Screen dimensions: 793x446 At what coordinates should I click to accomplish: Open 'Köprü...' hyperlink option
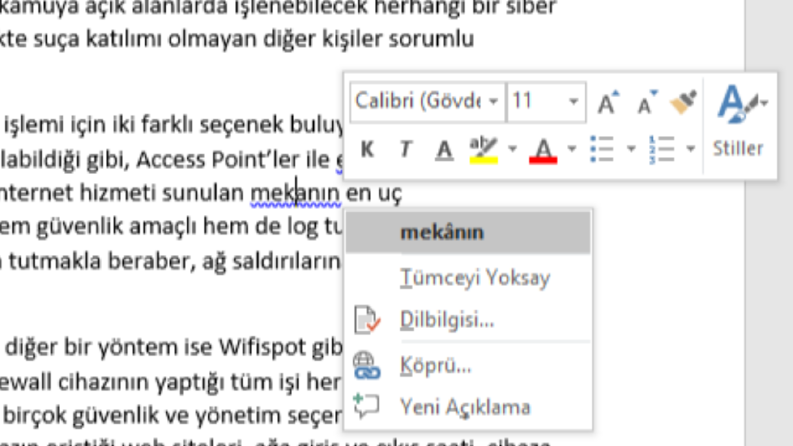468,366
